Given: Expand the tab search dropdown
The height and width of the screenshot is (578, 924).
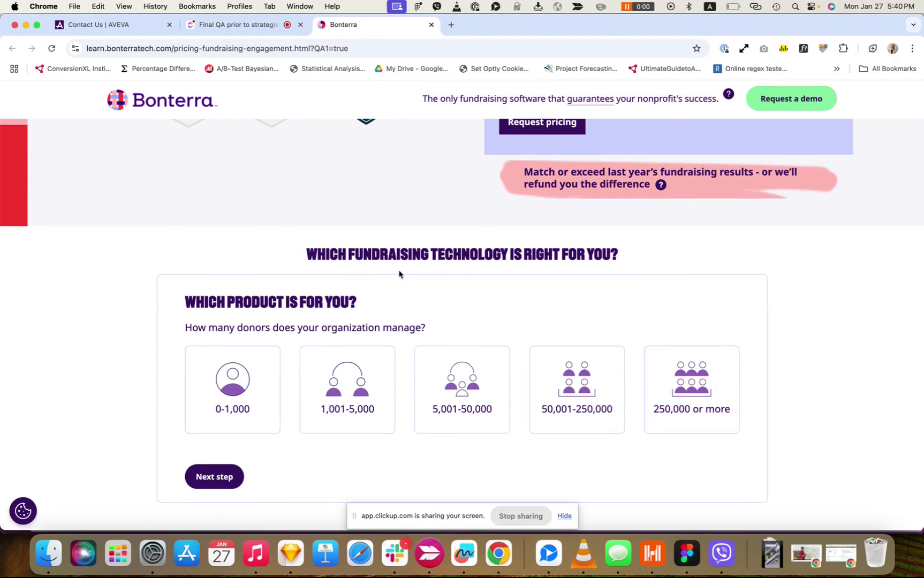Looking at the screenshot, I should click(913, 25).
